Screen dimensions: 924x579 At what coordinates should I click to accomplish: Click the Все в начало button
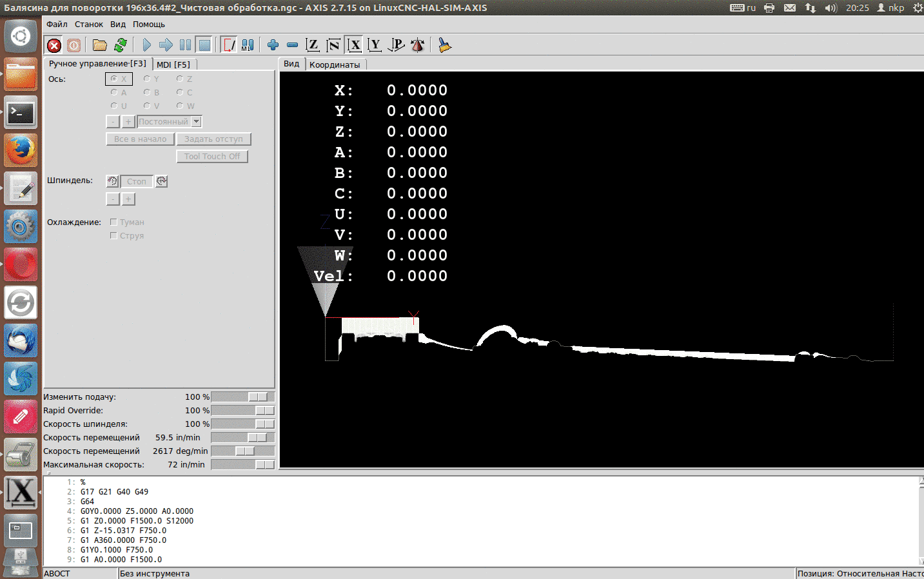140,139
